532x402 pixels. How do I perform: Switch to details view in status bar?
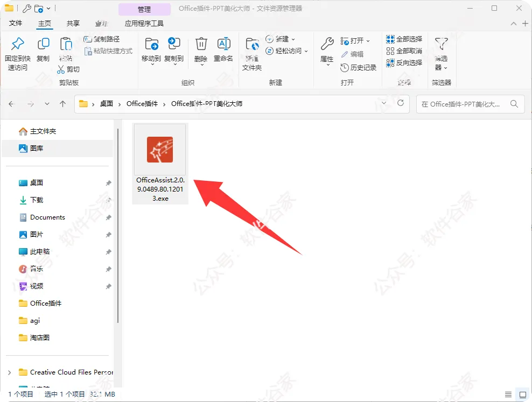click(508, 394)
